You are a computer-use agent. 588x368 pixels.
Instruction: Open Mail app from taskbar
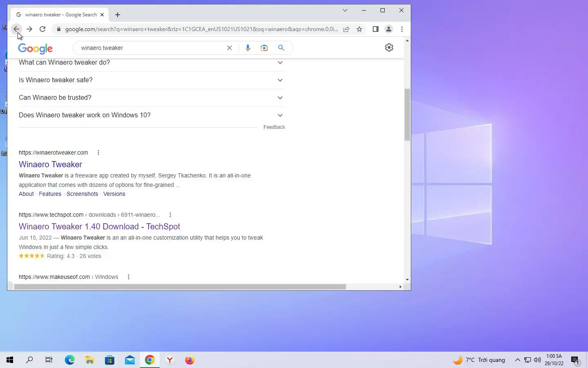coord(130,360)
